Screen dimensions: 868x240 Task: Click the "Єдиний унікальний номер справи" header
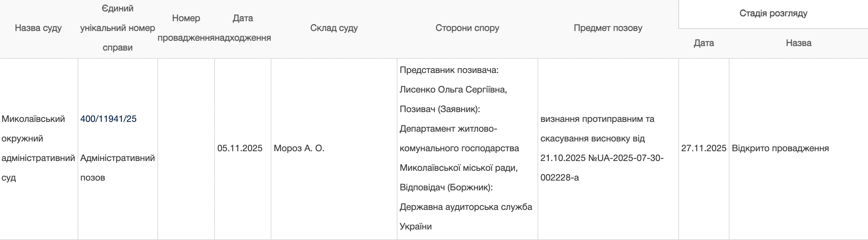pos(117,28)
